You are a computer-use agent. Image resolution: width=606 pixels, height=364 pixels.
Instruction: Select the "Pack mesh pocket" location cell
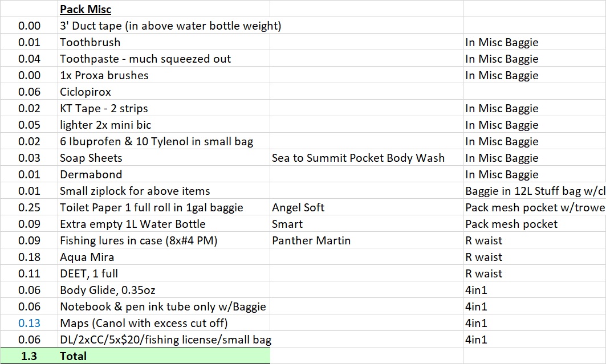[511, 224]
